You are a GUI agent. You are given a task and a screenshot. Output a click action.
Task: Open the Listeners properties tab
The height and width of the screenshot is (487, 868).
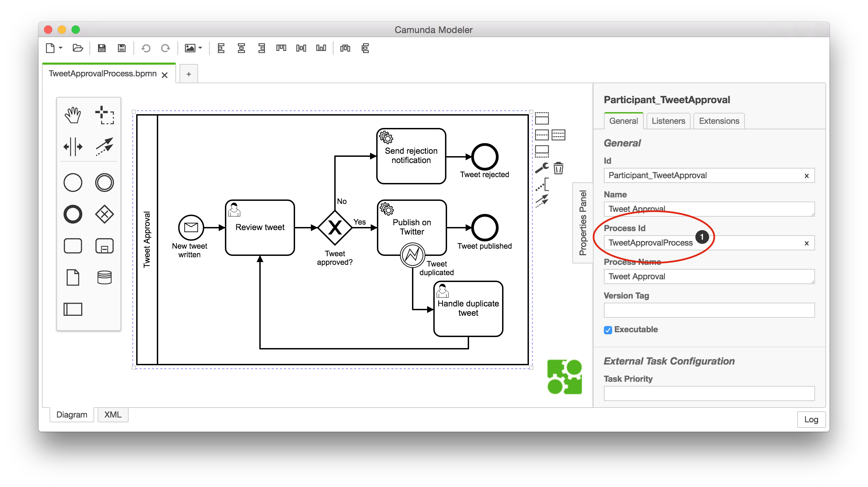(x=668, y=121)
